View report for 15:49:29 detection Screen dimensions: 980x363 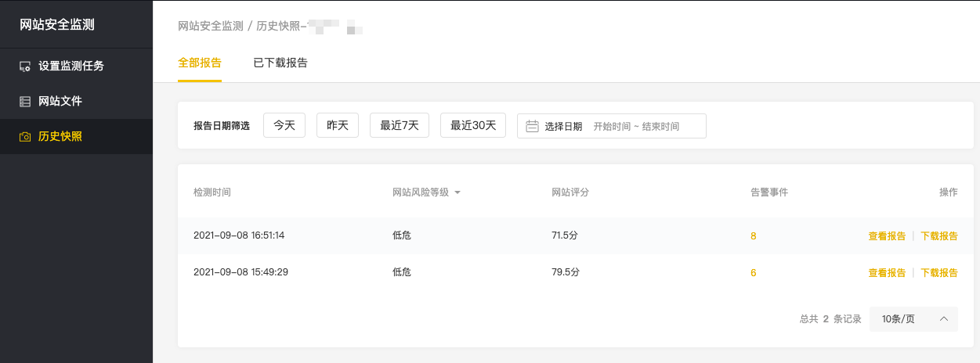tap(887, 273)
